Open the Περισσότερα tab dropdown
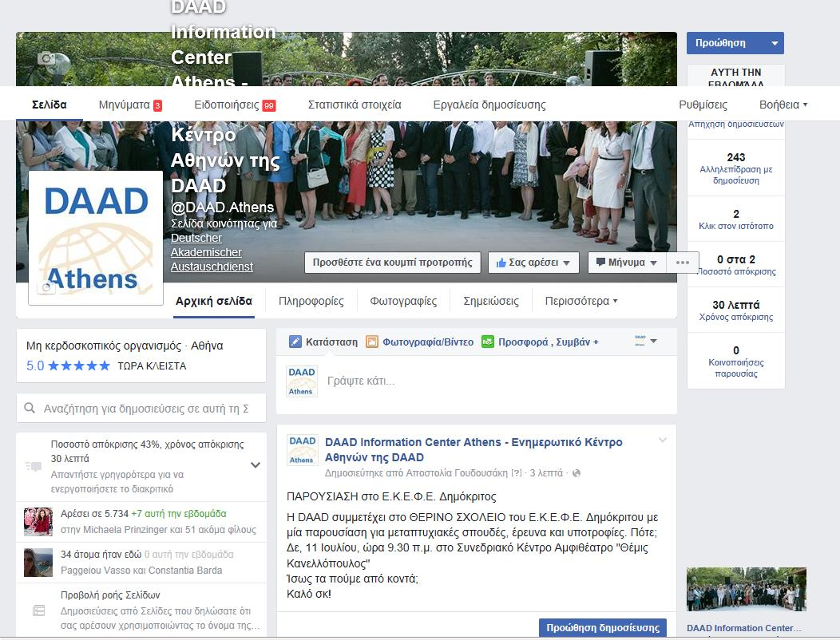The height and width of the screenshot is (640, 840). [581, 301]
